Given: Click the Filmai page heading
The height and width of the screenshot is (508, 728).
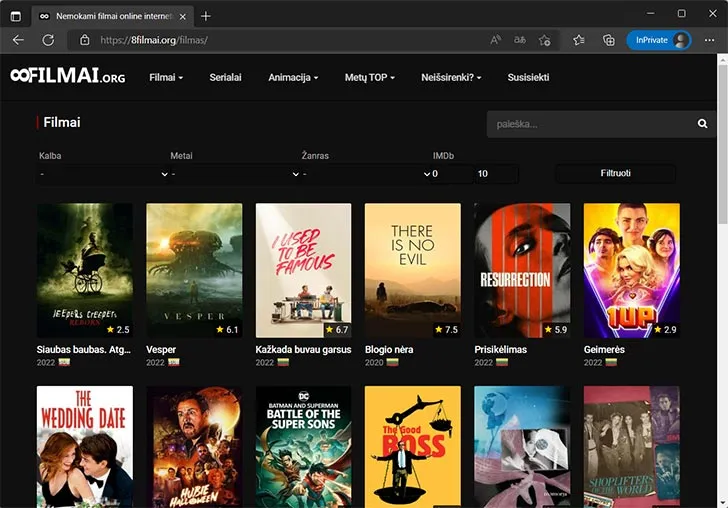Looking at the screenshot, I should [62, 122].
